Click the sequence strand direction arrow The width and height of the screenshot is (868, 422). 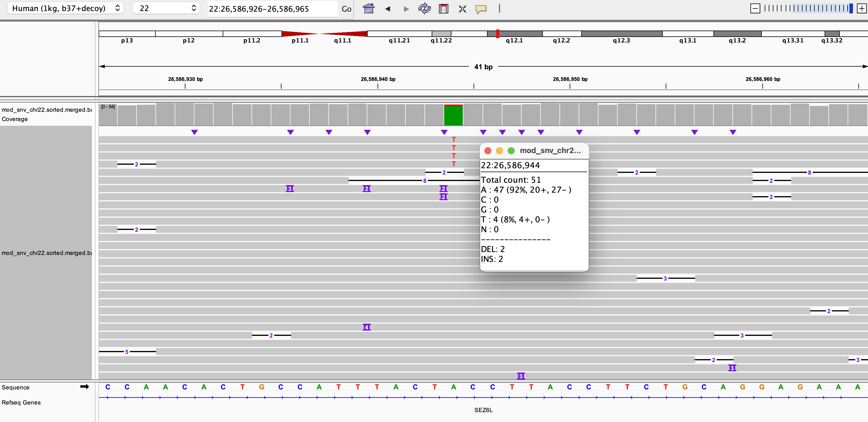click(x=85, y=386)
